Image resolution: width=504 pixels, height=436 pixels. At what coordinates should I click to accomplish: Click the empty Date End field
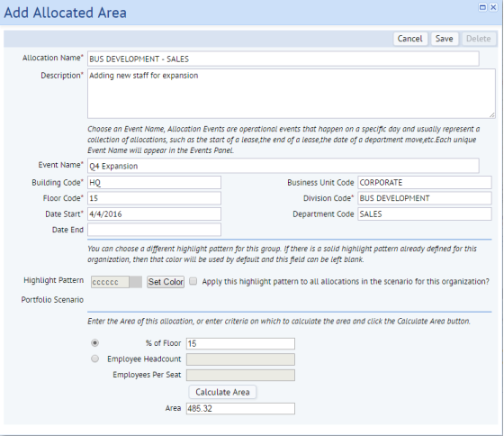tap(154, 230)
